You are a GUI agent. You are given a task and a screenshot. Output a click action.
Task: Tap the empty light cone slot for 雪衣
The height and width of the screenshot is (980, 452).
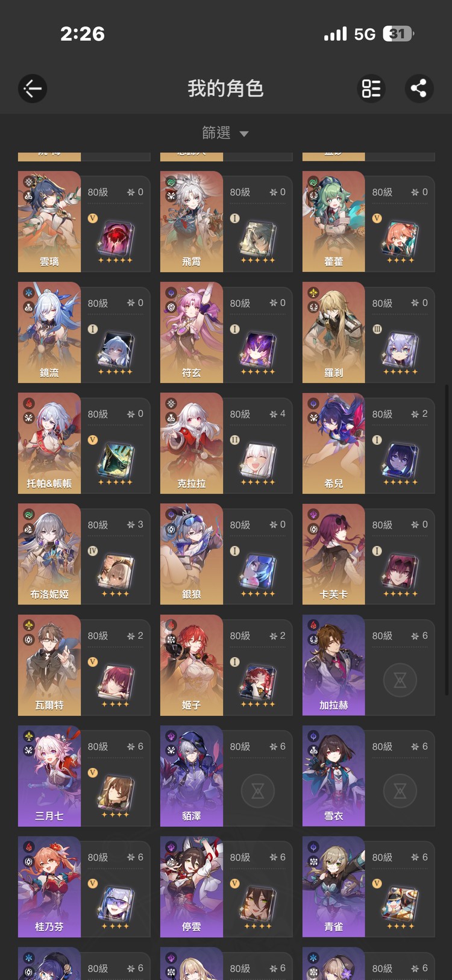[x=400, y=791]
